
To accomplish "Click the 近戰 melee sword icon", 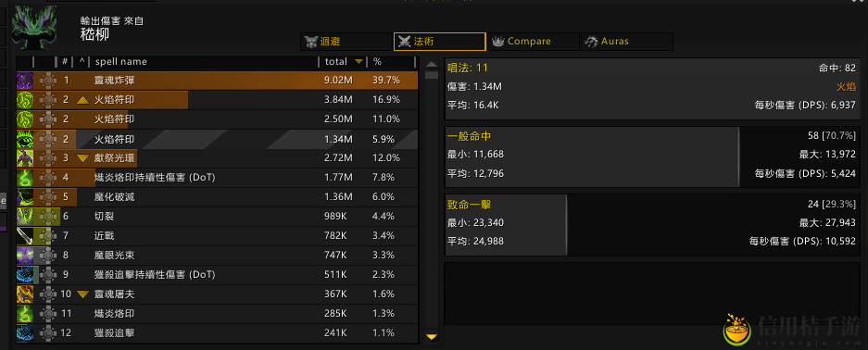I will 25,236.
